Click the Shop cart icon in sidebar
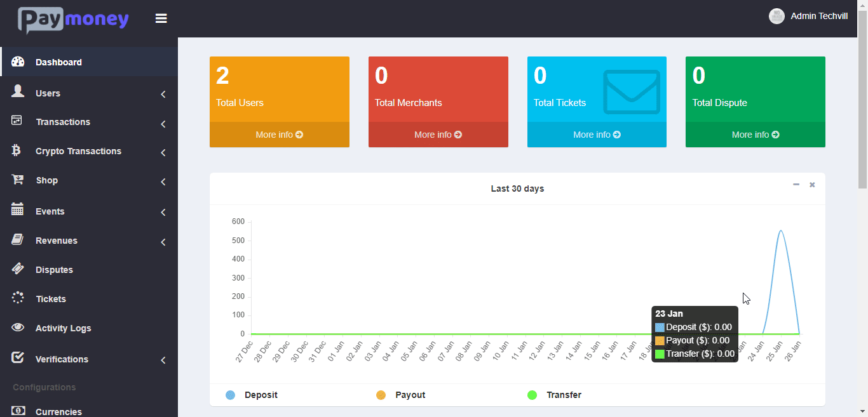The height and width of the screenshot is (417, 868). click(x=18, y=180)
